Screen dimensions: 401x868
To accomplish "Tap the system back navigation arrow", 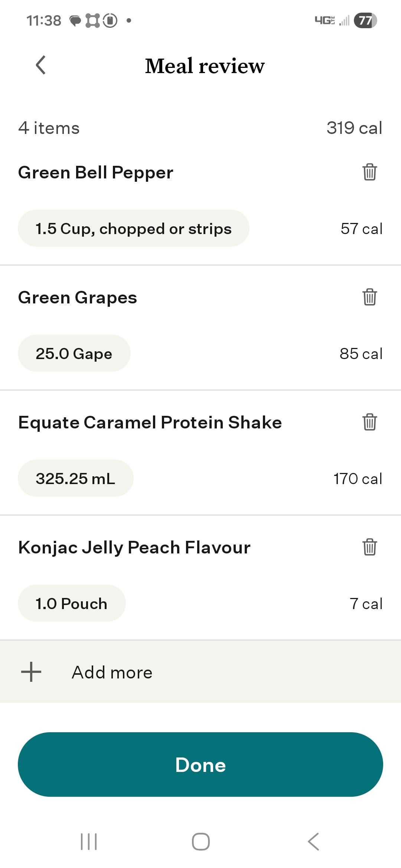I will tap(313, 841).
